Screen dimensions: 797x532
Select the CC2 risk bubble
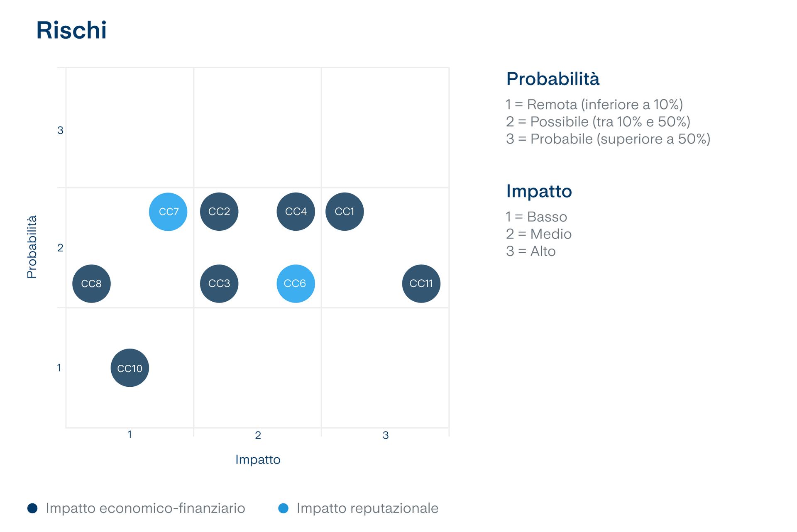219,212
